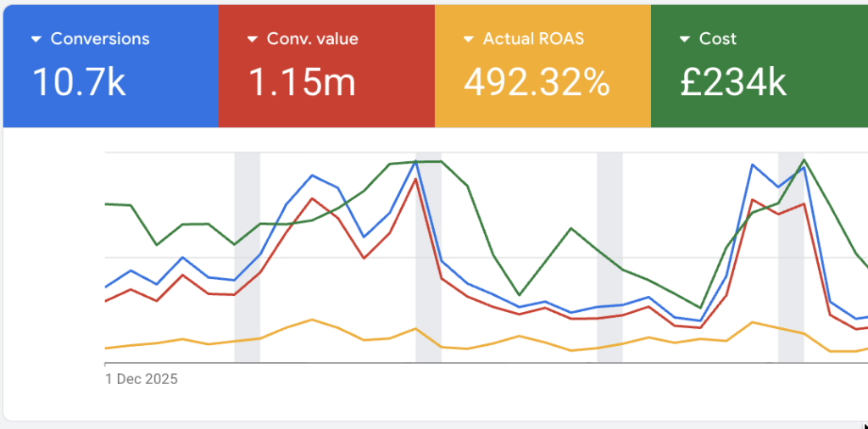Select the Conv. value label text
Image resolution: width=868 pixels, height=429 pixels.
(x=312, y=39)
